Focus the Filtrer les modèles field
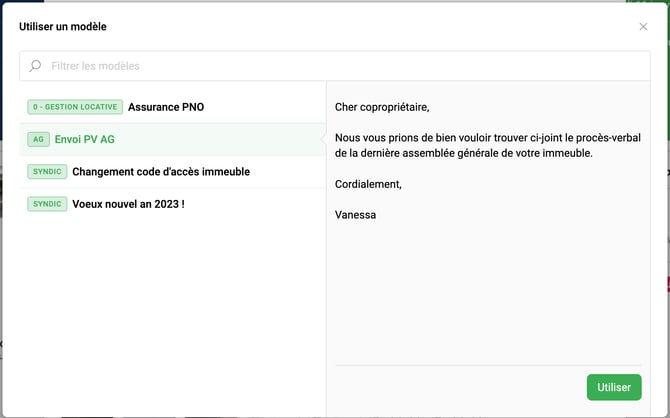The height and width of the screenshot is (418, 670). click(x=340, y=66)
